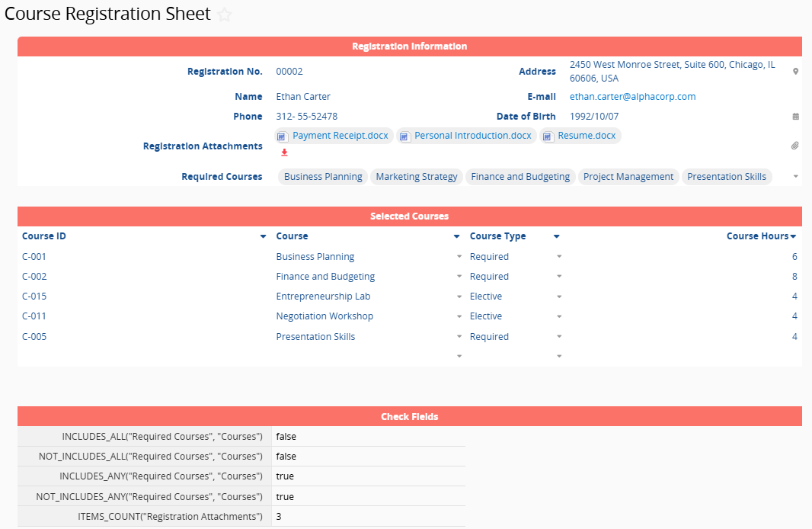The image size is (812, 529).
Task: Open the Elective type dropdown for Negotiation Workshop
Action: click(559, 316)
